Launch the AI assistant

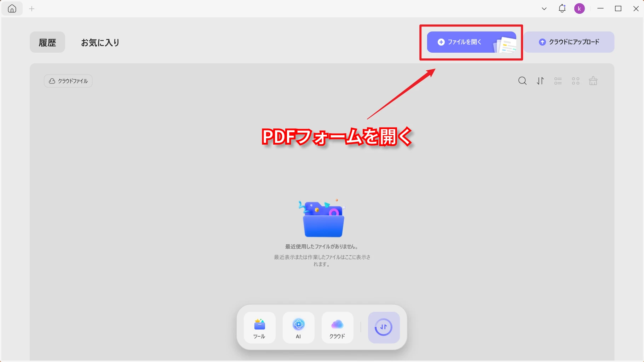pos(298,328)
